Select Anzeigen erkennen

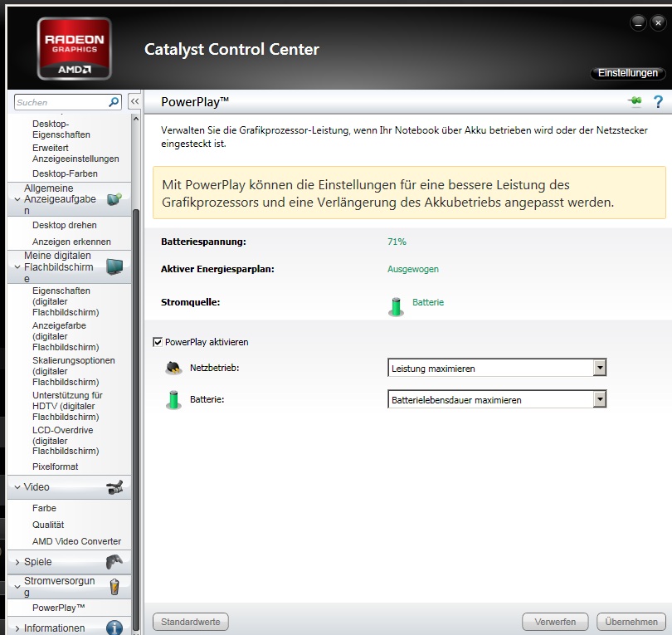(71, 242)
